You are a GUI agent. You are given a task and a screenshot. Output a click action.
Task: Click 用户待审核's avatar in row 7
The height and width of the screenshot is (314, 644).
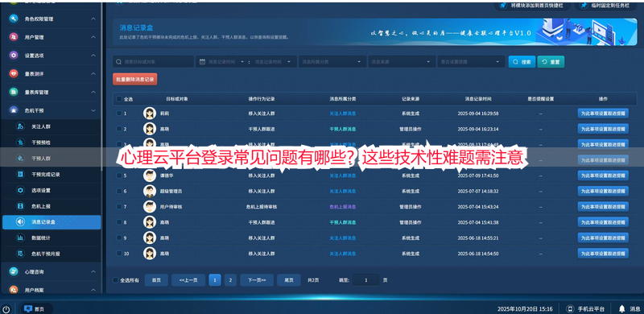click(150, 207)
